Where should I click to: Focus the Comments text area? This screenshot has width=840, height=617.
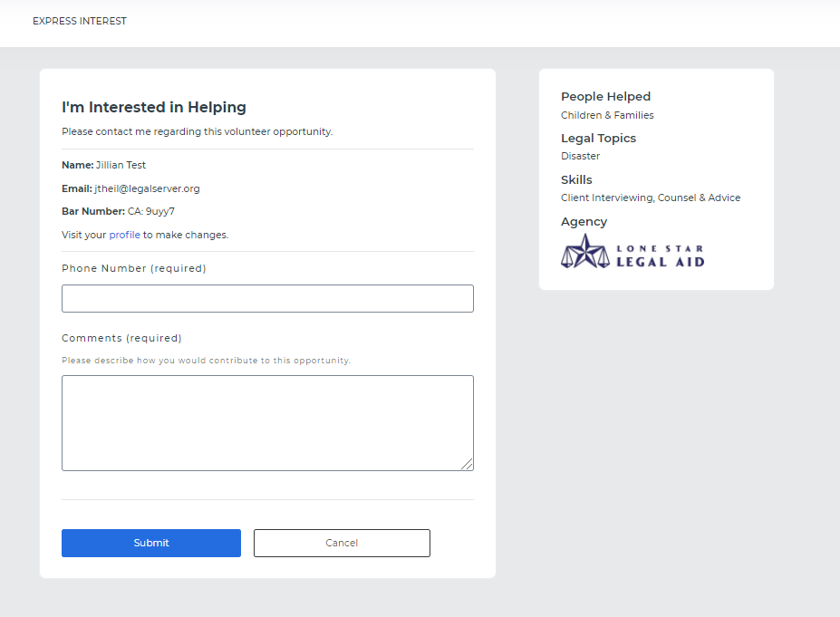click(267, 423)
